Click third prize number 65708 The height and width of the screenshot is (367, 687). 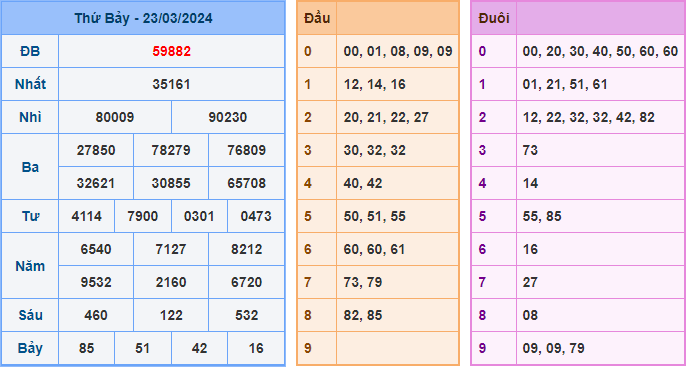click(246, 183)
